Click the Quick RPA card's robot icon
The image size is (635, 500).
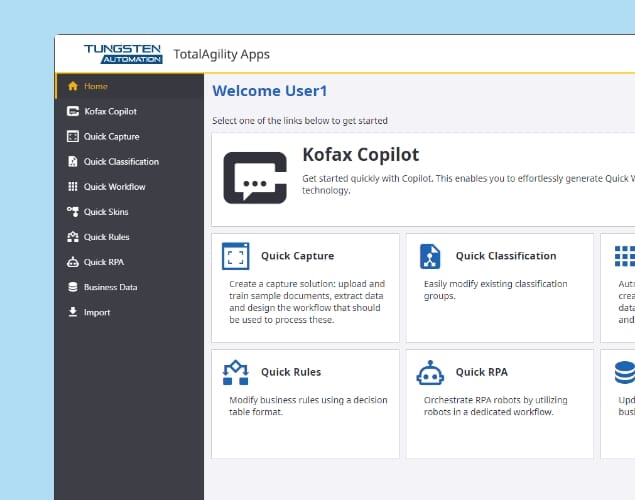point(430,372)
